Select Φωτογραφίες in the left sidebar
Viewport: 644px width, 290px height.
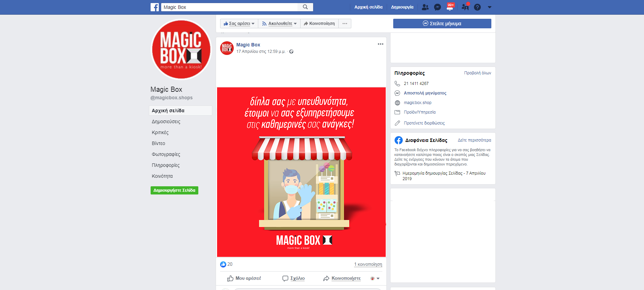[x=166, y=154]
